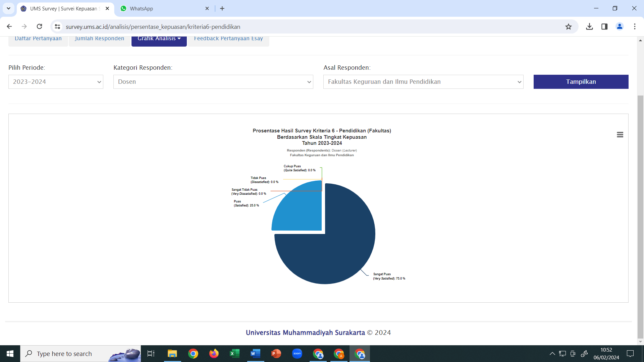Screen dimensions: 644x362
Task: Toggle the Chrome side panel
Action: [x=604, y=26]
